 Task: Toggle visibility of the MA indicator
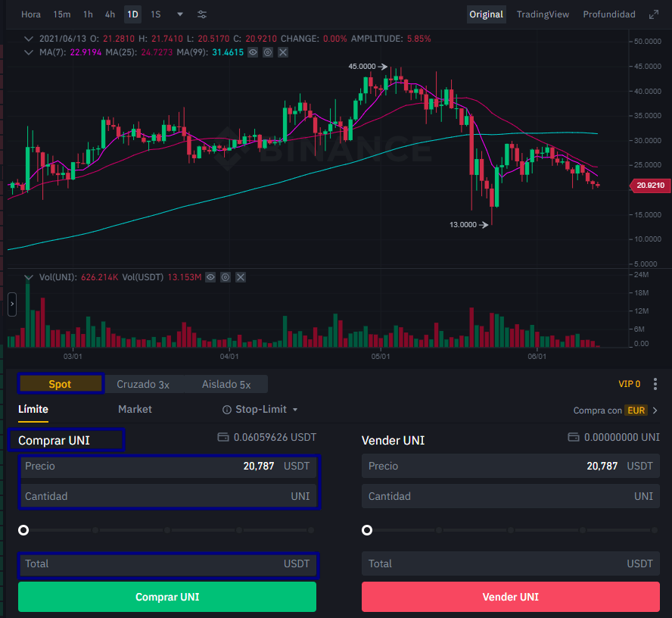click(254, 51)
